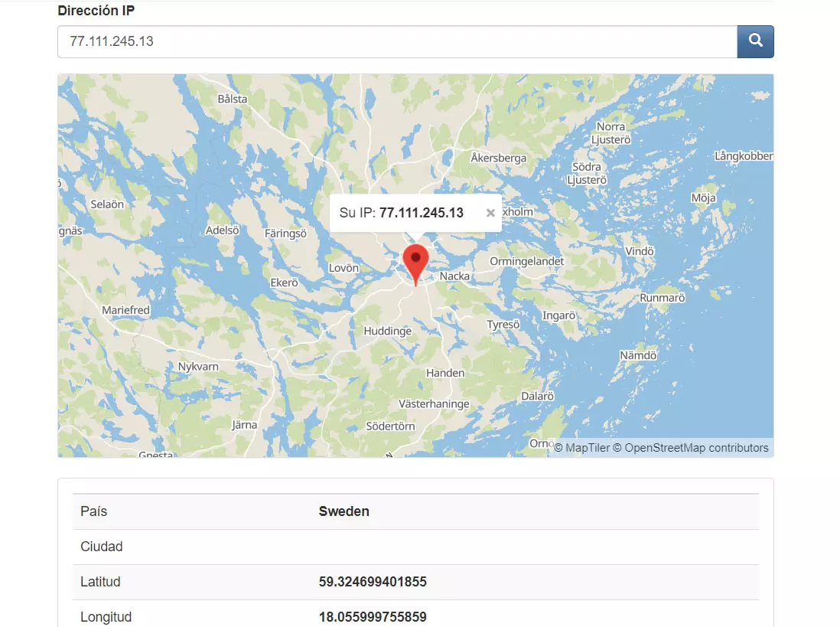Select the Sweden country value
The height and width of the screenshot is (627, 840).
pos(343,511)
